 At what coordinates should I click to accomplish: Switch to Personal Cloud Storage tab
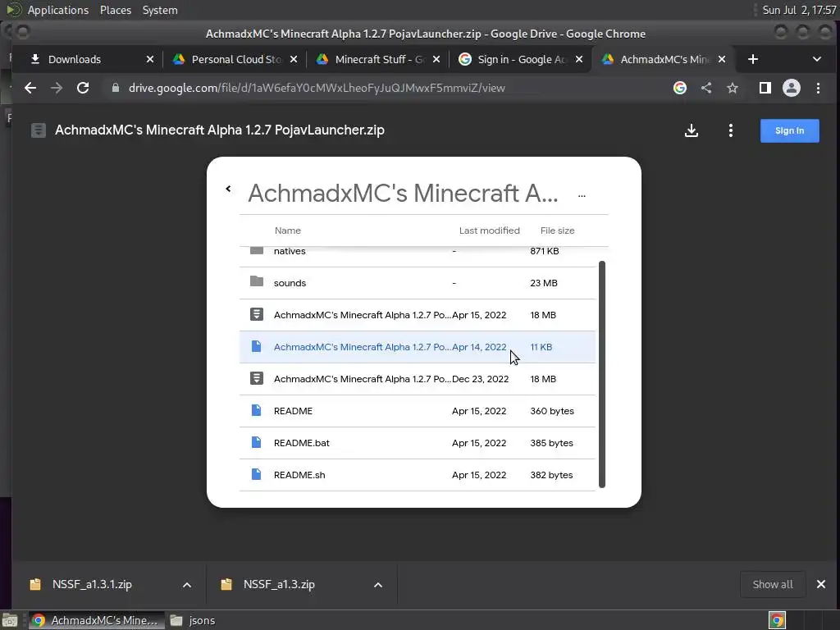pos(235,59)
